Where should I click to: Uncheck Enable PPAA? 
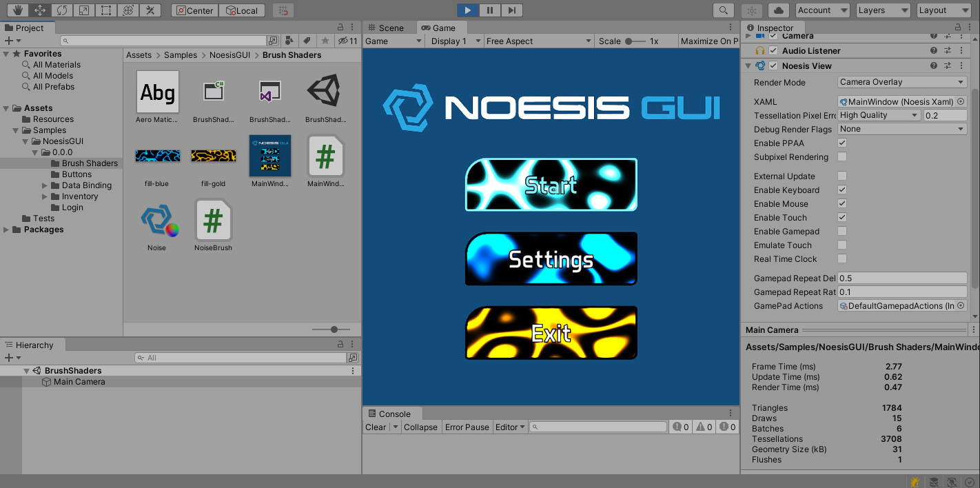[841, 143]
